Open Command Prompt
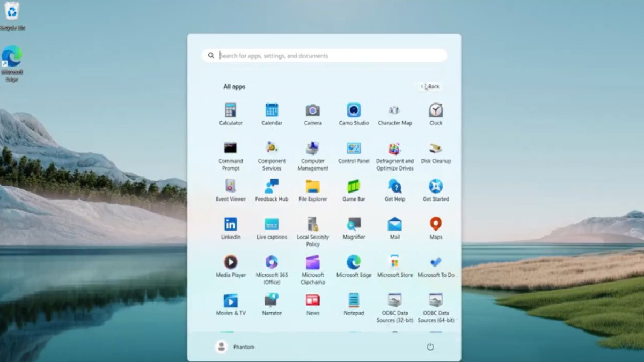Image resolution: width=644 pixels, height=362 pixels. [231, 156]
